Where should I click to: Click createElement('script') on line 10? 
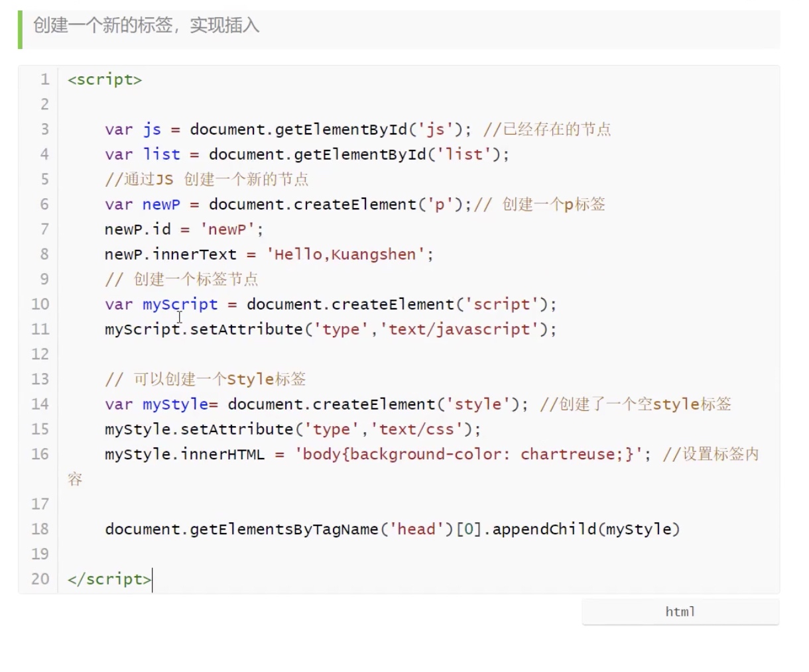click(440, 304)
